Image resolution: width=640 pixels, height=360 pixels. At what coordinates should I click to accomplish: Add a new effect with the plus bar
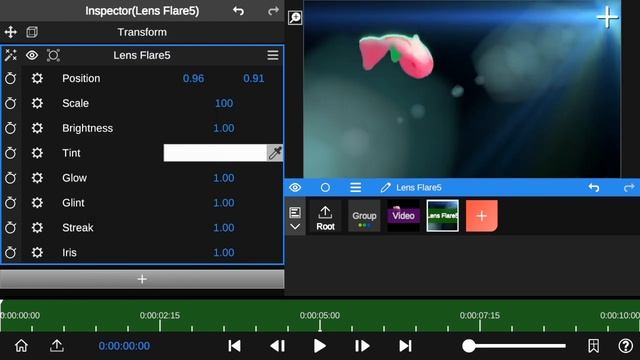(142, 279)
